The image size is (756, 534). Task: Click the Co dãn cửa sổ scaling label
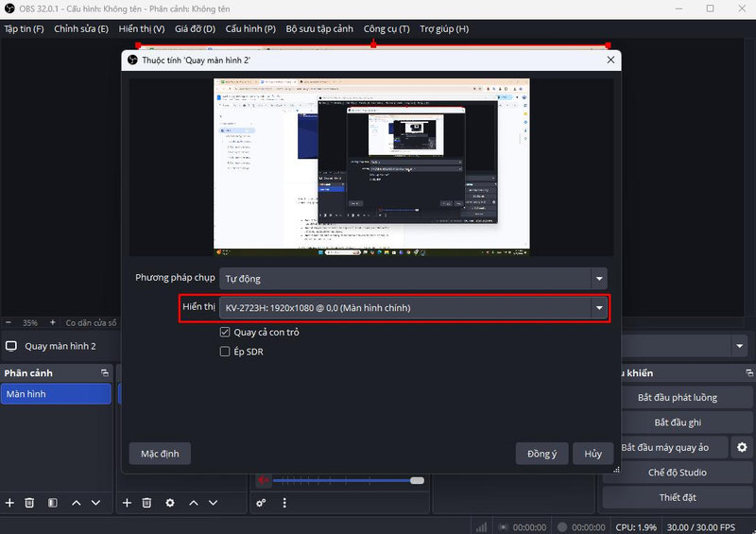(91, 322)
